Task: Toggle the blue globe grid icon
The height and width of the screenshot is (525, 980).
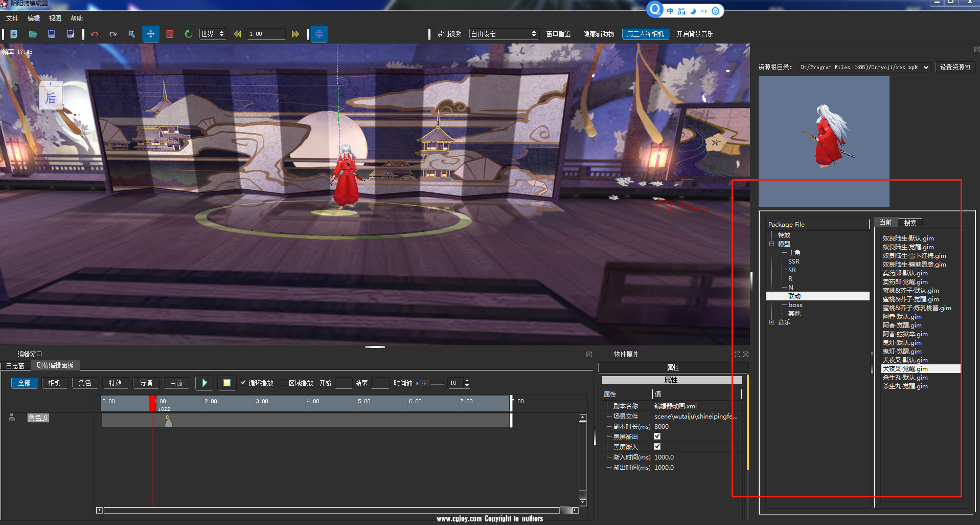Action: pos(319,34)
